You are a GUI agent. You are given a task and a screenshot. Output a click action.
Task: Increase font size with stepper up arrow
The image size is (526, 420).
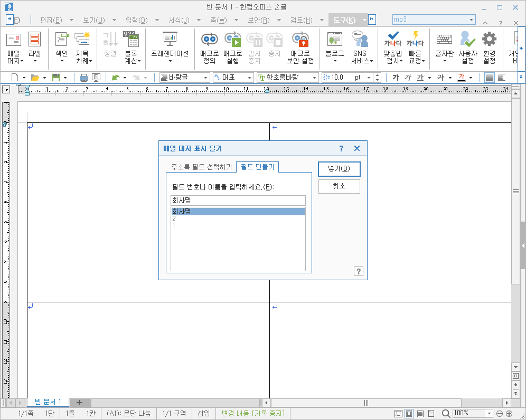pyautogui.click(x=378, y=75)
